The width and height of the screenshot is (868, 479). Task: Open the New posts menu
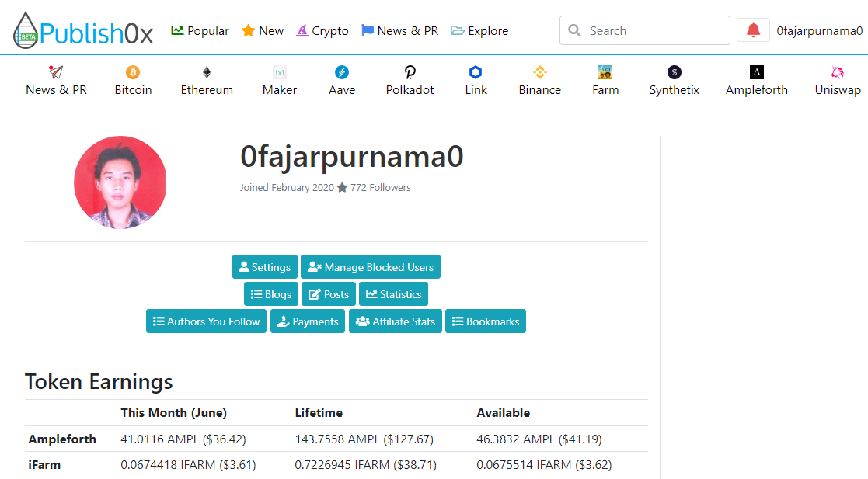click(x=263, y=31)
